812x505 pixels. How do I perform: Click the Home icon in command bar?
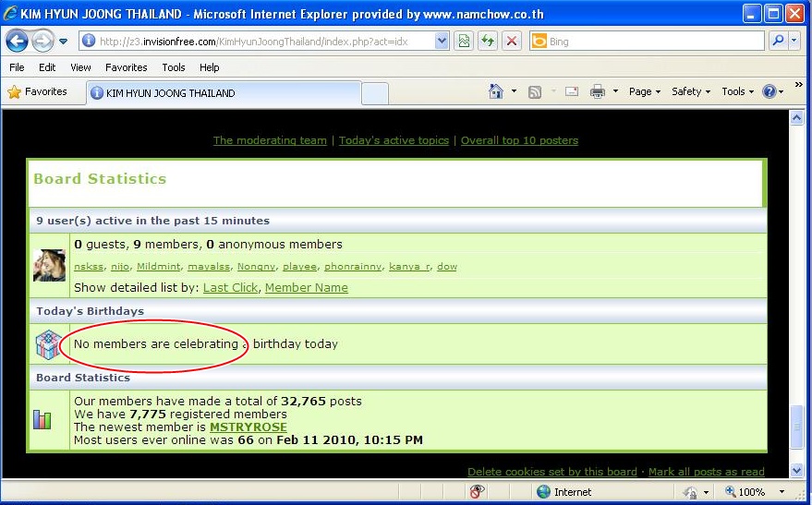pos(495,91)
